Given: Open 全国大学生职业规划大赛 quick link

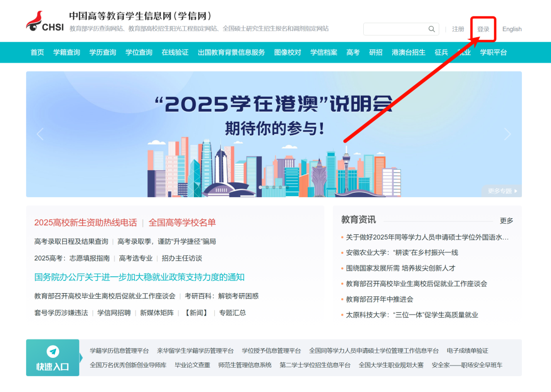Looking at the screenshot, I should click(391, 365).
